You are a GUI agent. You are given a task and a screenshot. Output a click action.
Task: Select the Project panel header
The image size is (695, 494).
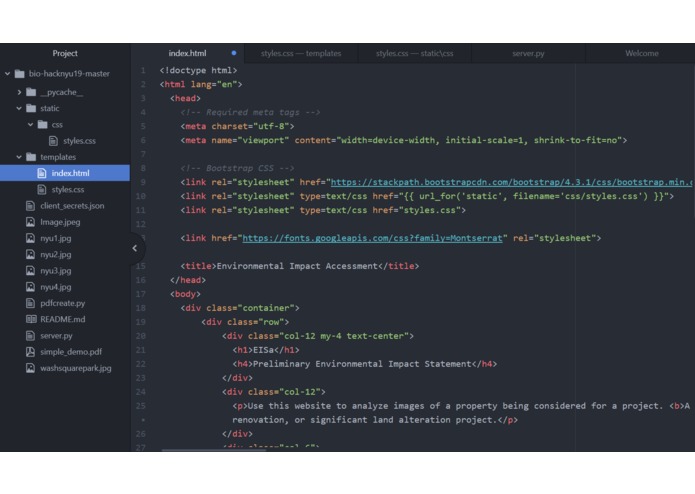point(65,53)
